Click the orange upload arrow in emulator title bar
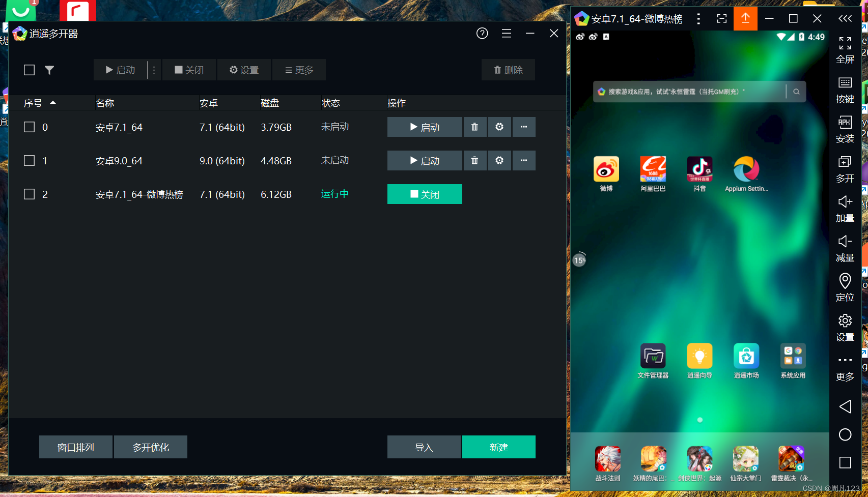The width and height of the screenshot is (868, 497). [x=745, y=19]
